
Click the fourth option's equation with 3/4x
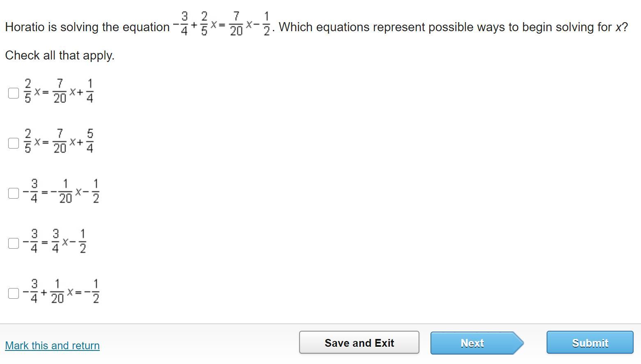pos(55,242)
